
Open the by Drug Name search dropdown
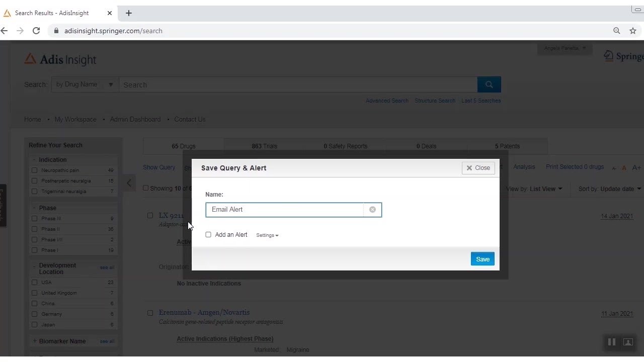85,84
